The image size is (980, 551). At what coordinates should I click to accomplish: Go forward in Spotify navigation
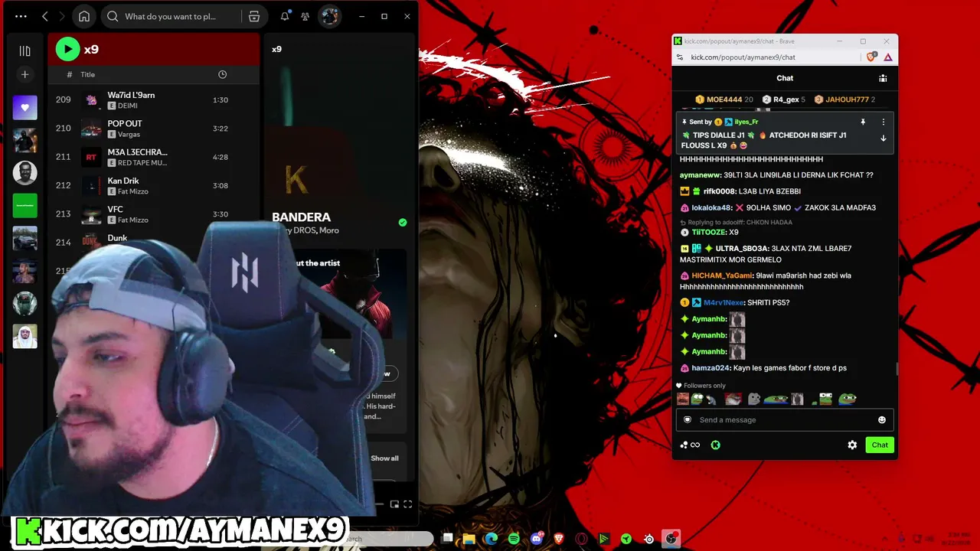tap(62, 16)
